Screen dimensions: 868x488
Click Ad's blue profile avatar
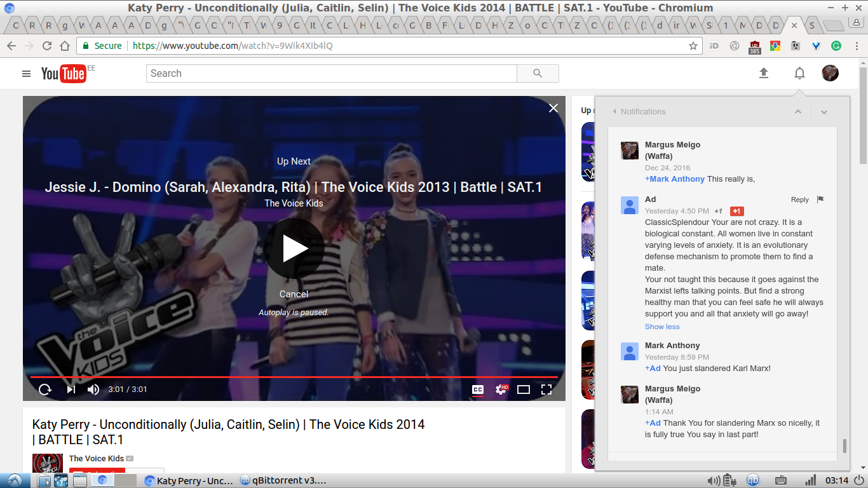[630, 205]
